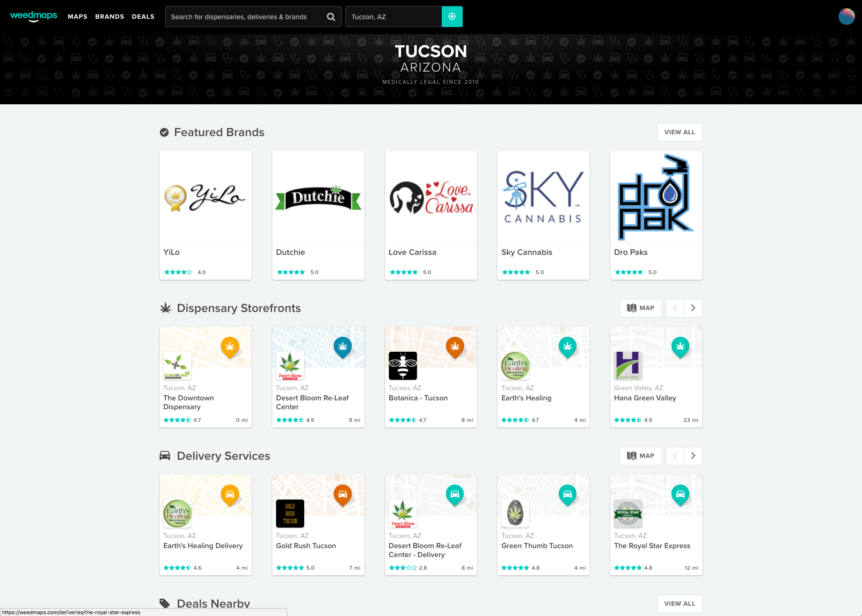Show previous Dispensary Storefronts results

[x=675, y=308]
